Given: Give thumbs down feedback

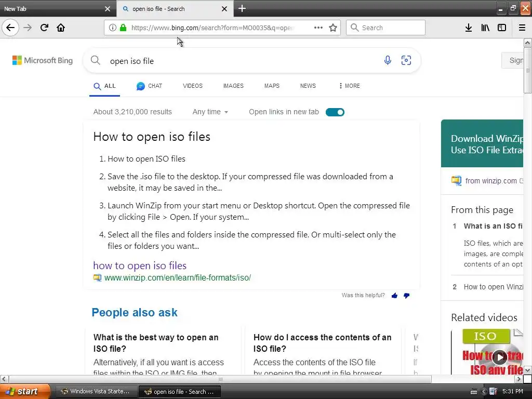Looking at the screenshot, I should 406,296.
